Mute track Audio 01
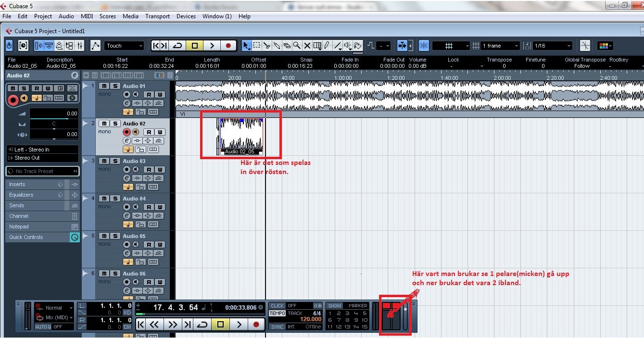This screenshot has width=644, height=339. 104,86
